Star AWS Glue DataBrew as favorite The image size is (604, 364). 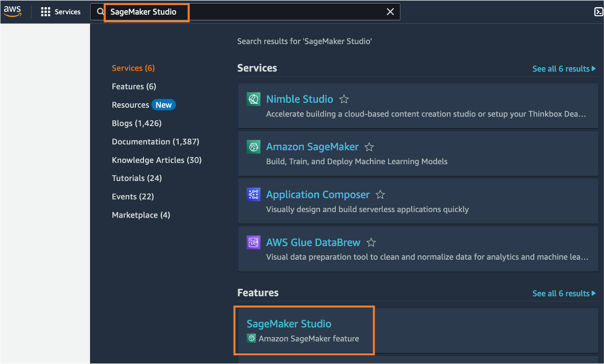(x=371, y=242)
